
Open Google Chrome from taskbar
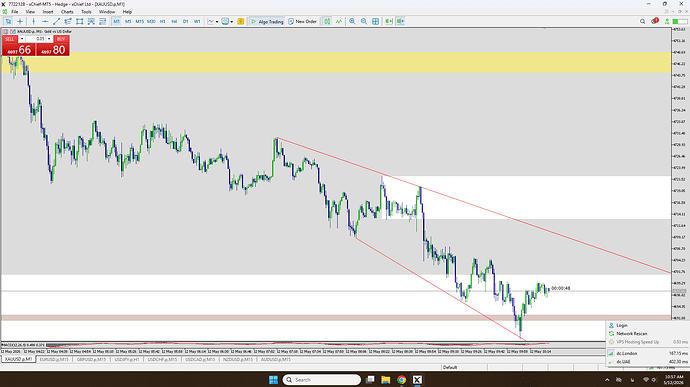point(401,380)
